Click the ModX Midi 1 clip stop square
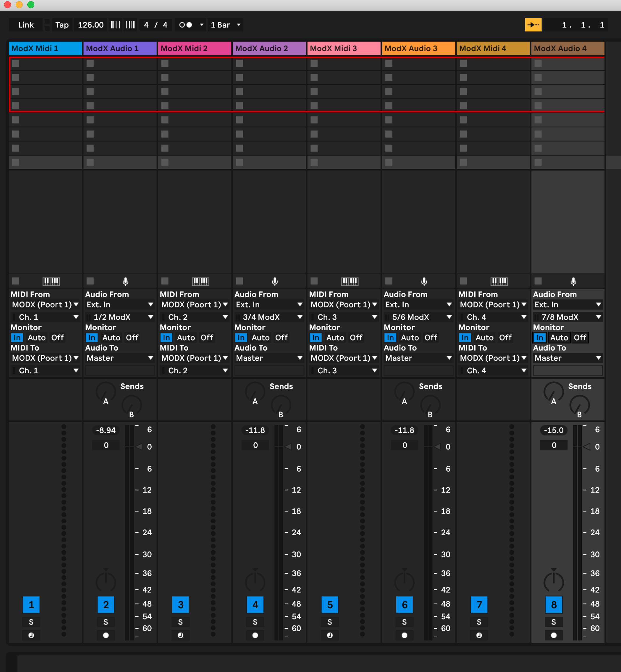The height and width of the screenshot is (672, 621). pos(15,280)
